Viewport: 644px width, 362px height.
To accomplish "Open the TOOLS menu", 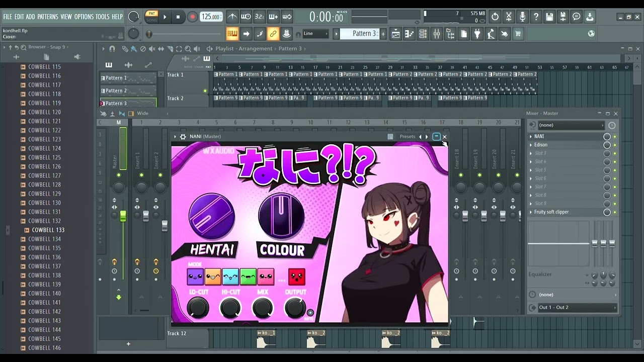I will [103, 17].
